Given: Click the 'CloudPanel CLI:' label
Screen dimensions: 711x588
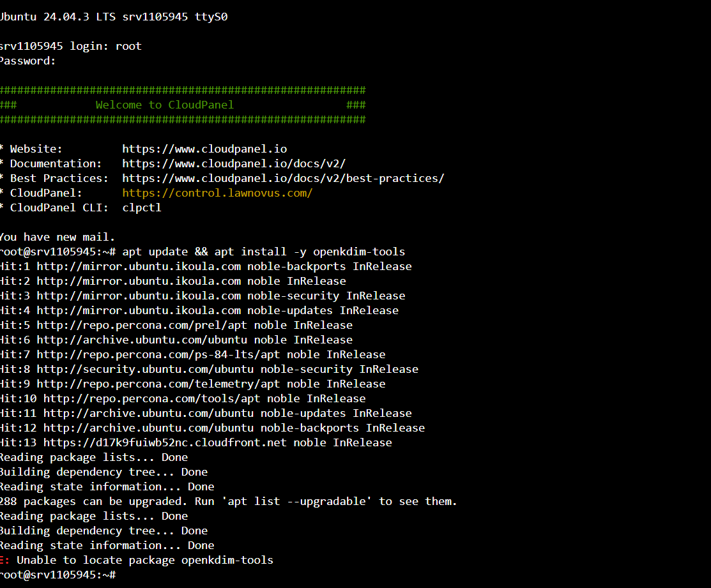Looking at the screenshot, I should [x=59, y=207].
